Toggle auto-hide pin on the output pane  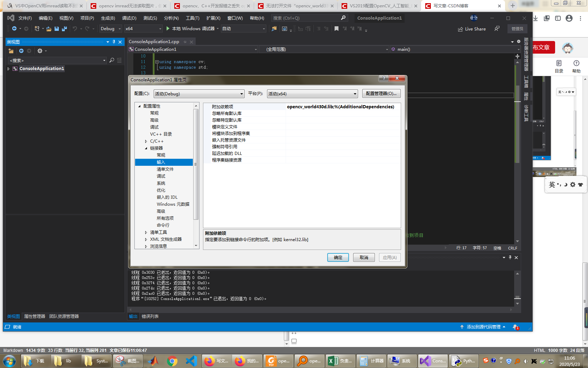[510, 258]
